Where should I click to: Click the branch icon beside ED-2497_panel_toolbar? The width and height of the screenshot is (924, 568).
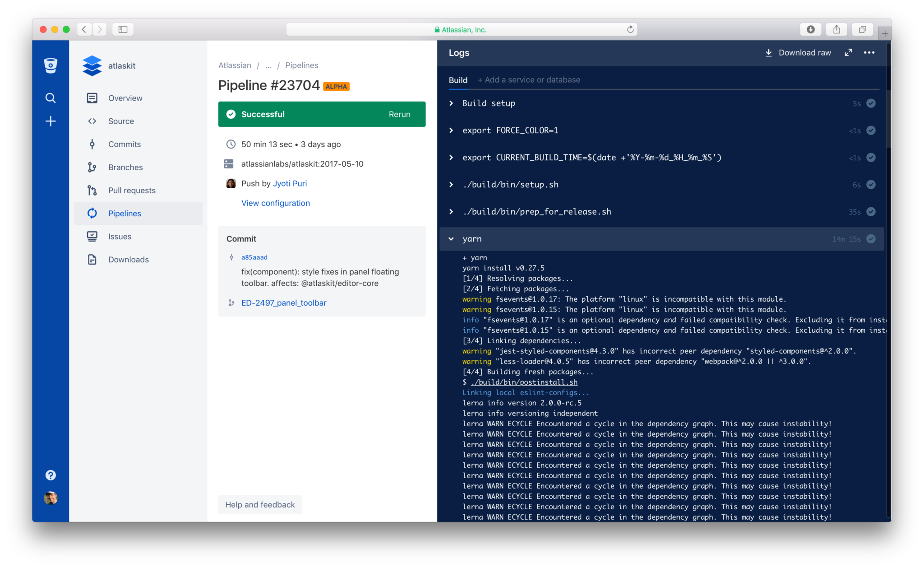pyautogui.click(x=231, y=303)
